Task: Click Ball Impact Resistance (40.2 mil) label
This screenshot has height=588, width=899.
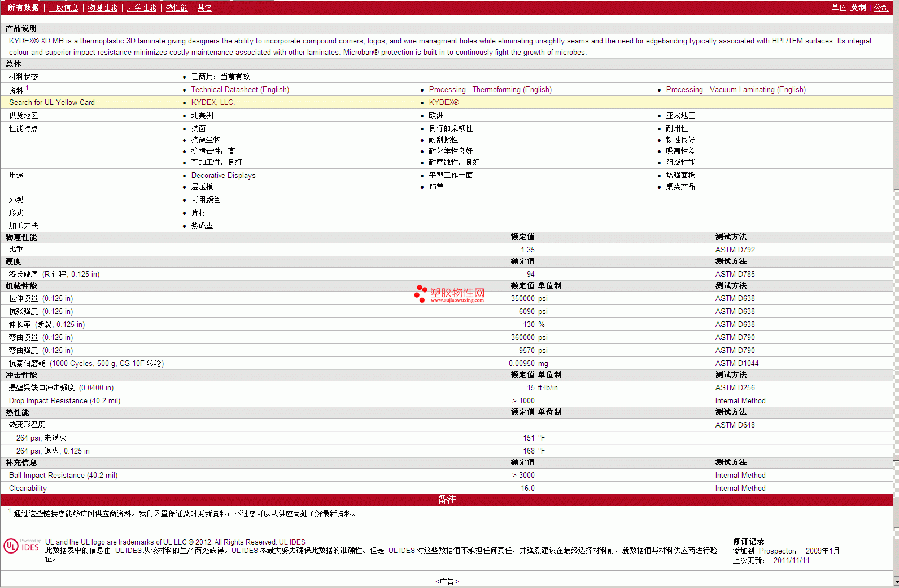Action: coord(63,476)
